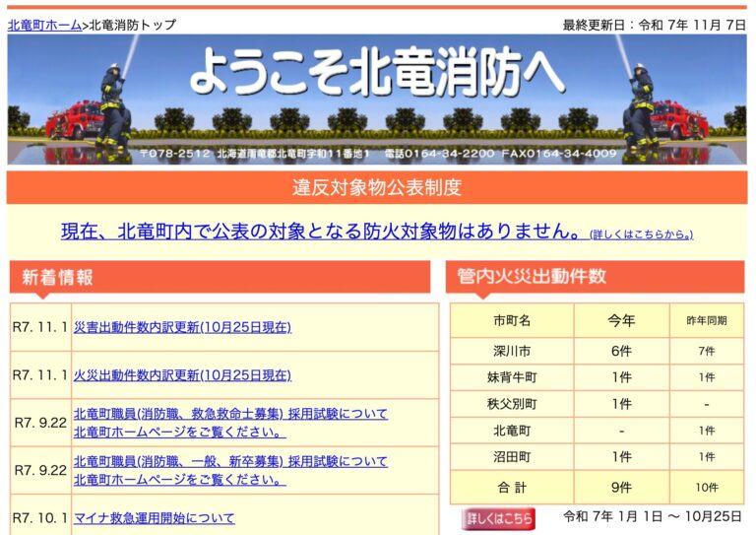The width and height of the screenshot is (756, 535).
Task: Open マイナ救急運用開始について link
Action: click(x=155, y=517)
